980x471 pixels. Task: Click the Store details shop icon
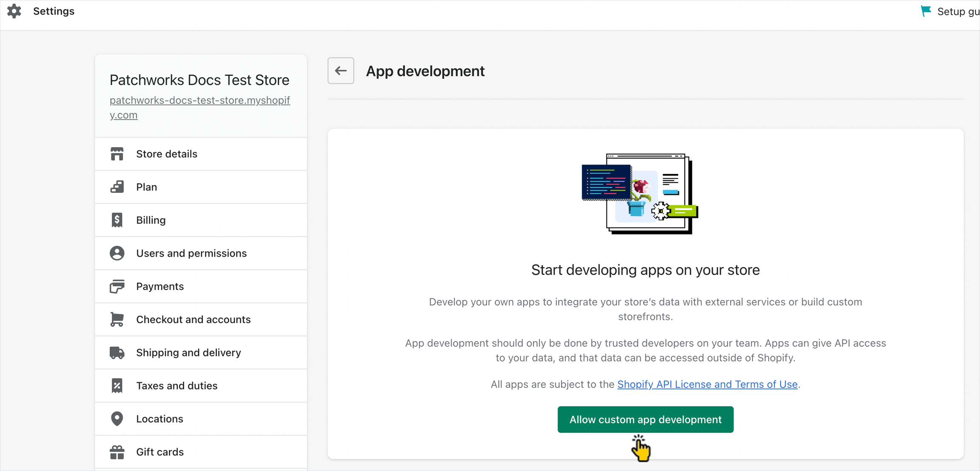point(117,154)
